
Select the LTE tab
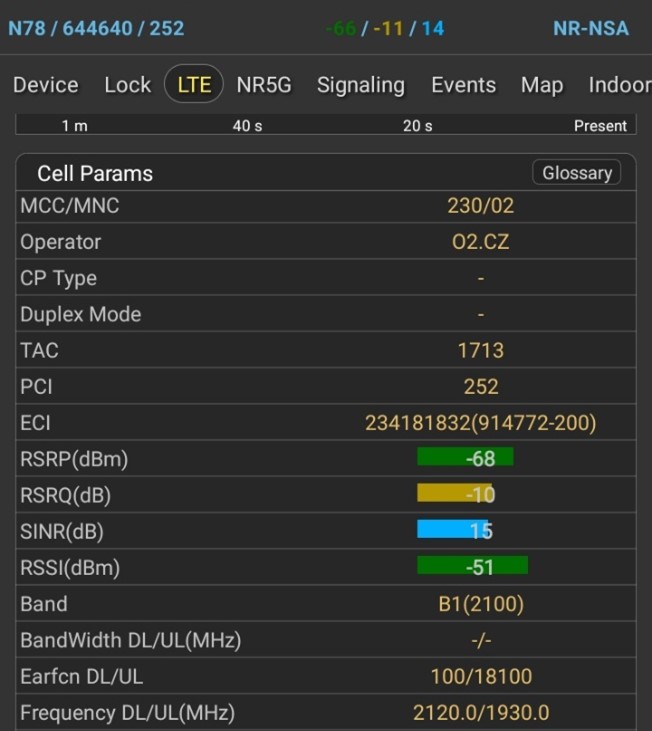[x=194, y=84]
